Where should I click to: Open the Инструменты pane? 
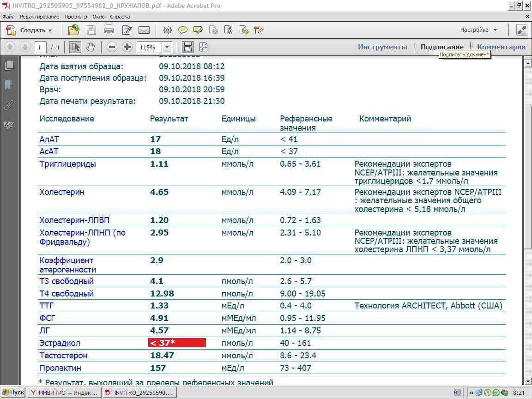(x=382, y=47)
